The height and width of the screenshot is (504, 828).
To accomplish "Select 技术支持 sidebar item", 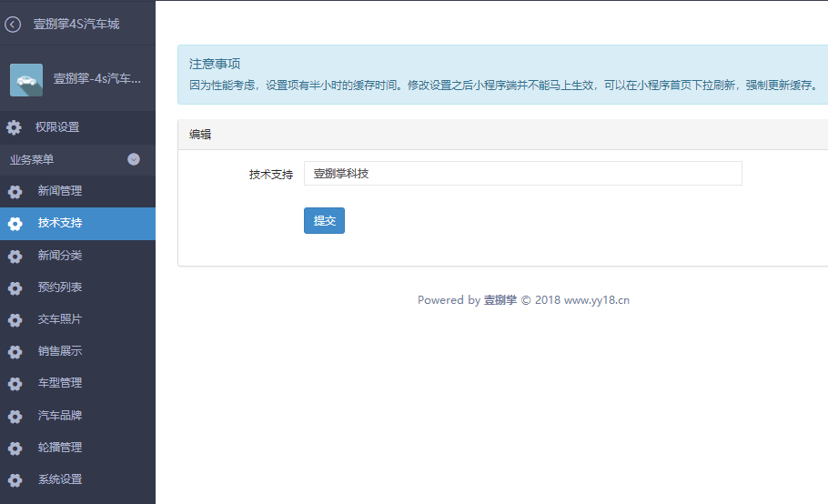I will 77,223.
